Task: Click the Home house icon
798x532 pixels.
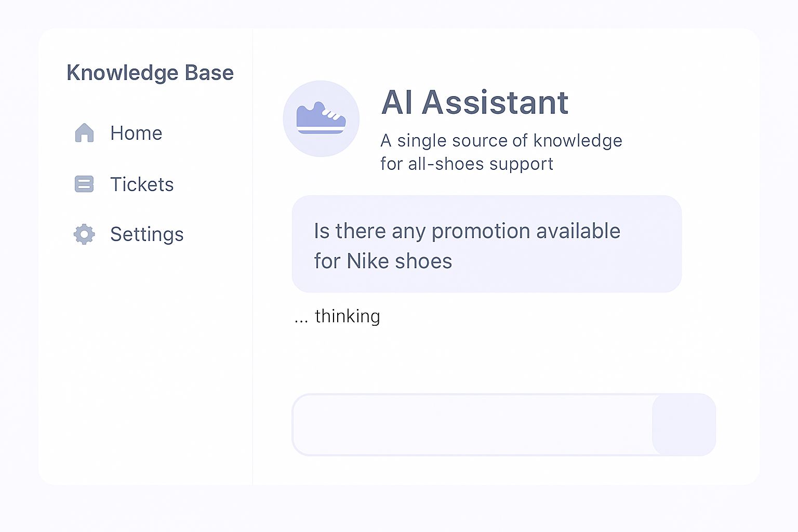Action: [84, 133]
